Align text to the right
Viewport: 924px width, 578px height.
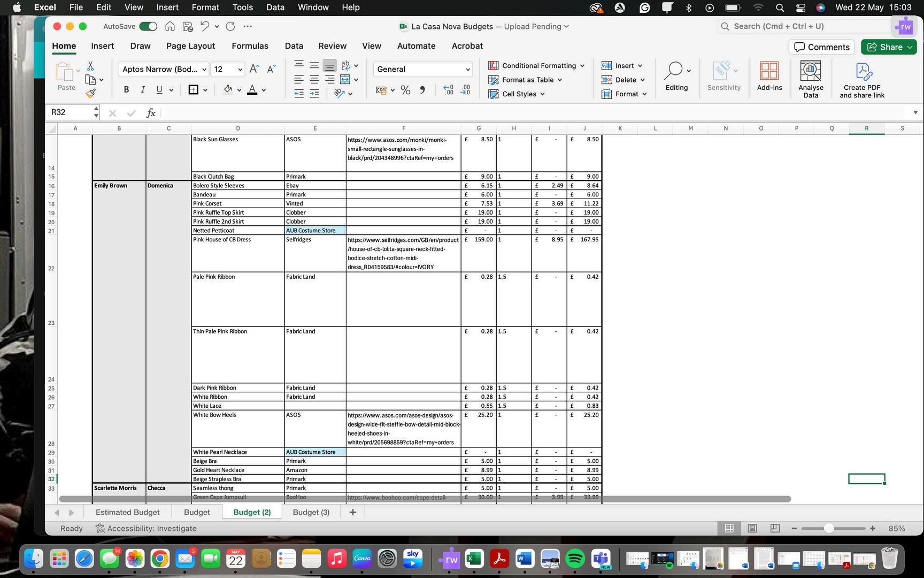click(x=330, y=80)
